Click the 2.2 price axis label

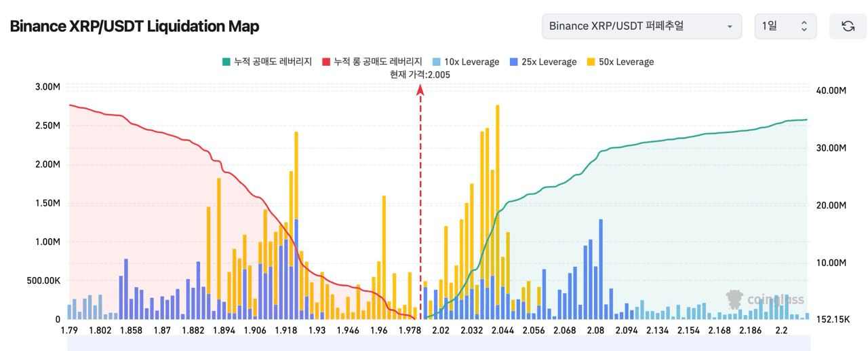click(x=781, y=331)
